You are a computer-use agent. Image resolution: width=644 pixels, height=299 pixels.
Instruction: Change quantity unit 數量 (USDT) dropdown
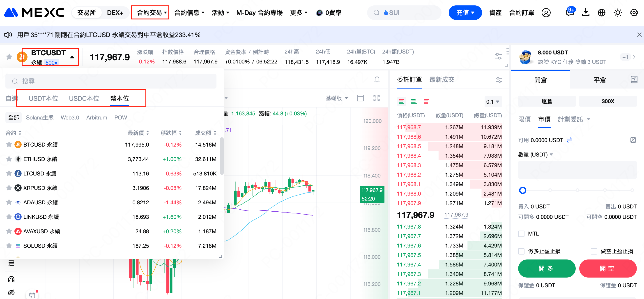click(535, 154)
